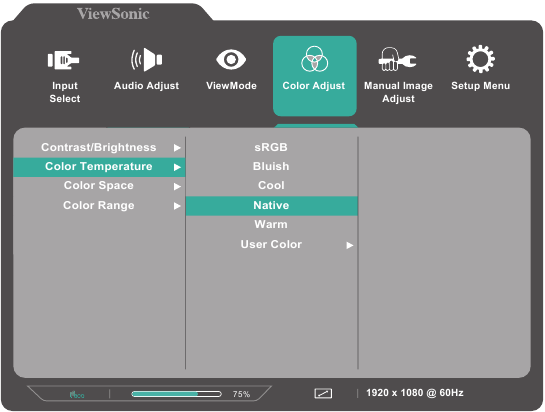Choose the sRGB color temperature option
This screenshot has width=545, height=412.
pos(271,147)
